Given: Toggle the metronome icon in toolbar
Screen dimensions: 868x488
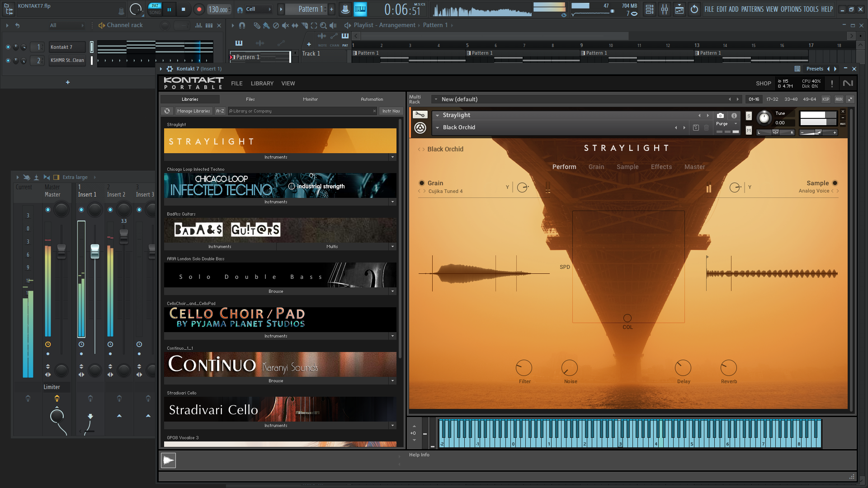Looking at the screenshot, I should tap(345, 9).
